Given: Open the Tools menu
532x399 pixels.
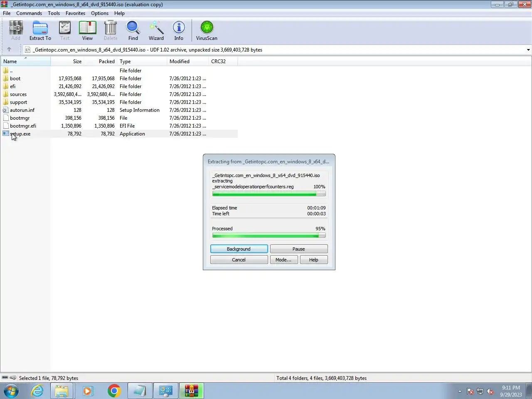Looking at the screenshot, I should tap(54, 13).
